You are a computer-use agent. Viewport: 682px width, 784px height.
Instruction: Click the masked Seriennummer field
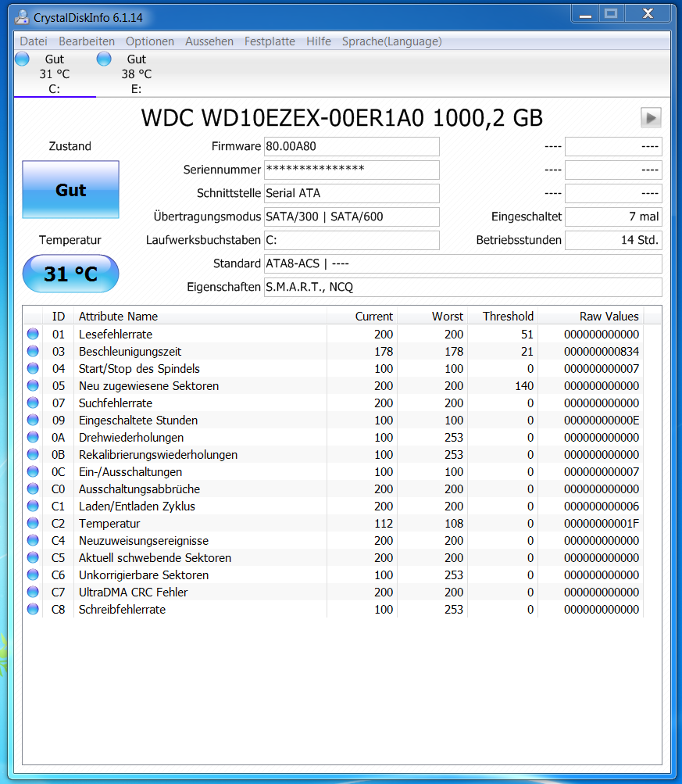(x=352, y=170)
